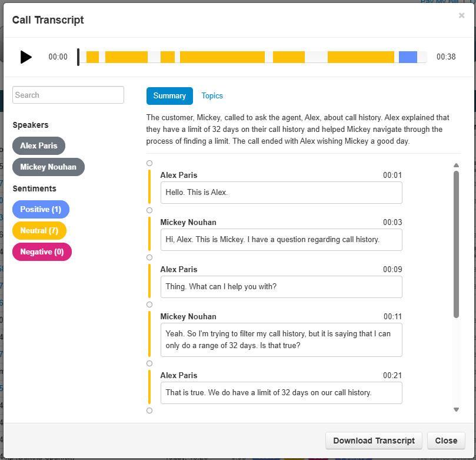Toggle the Positive (1) sentiment filter
The width and height of the screenshot is (476, 460).
41,209
